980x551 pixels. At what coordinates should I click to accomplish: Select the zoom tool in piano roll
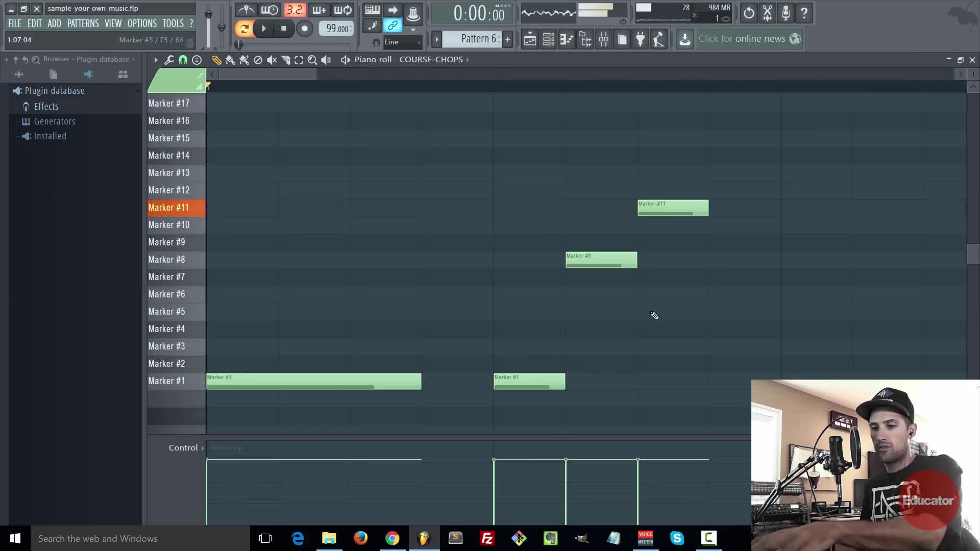[312, 60]
